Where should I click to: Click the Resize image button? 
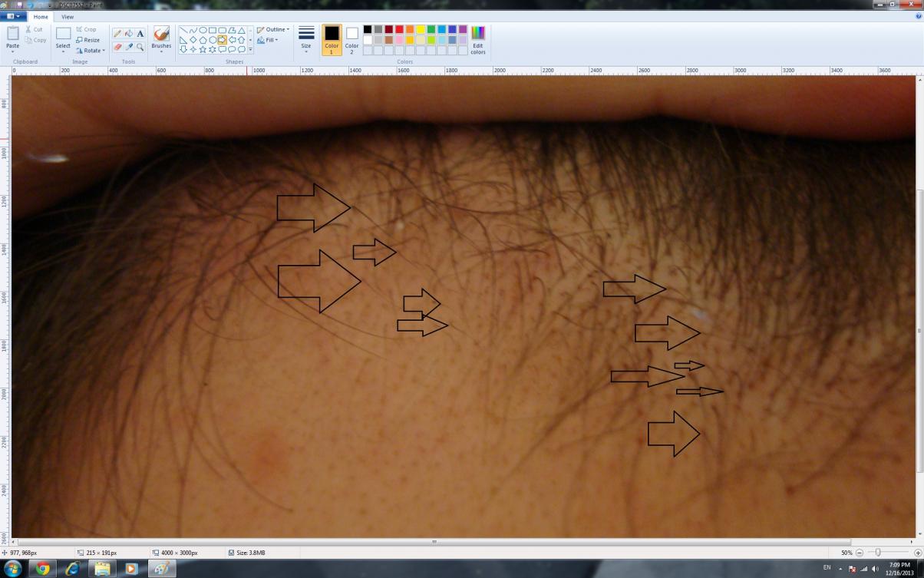click(x=88, y=40)
